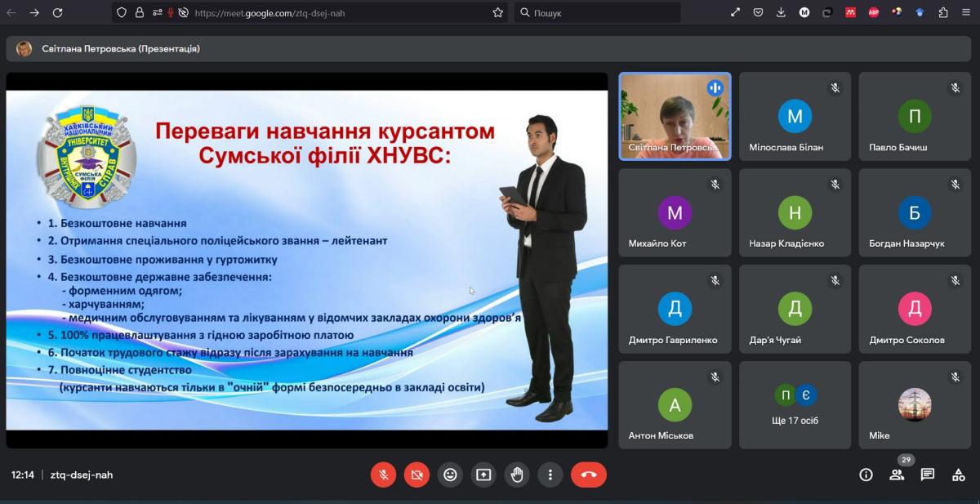The height and width of the screenshot is (504, 980).
Task: Turn on the camera in Meet
Action: pos(416,475)
